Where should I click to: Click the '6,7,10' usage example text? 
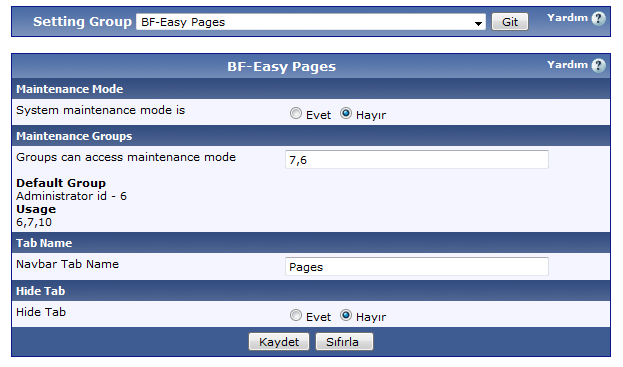[x=34, y=222]
